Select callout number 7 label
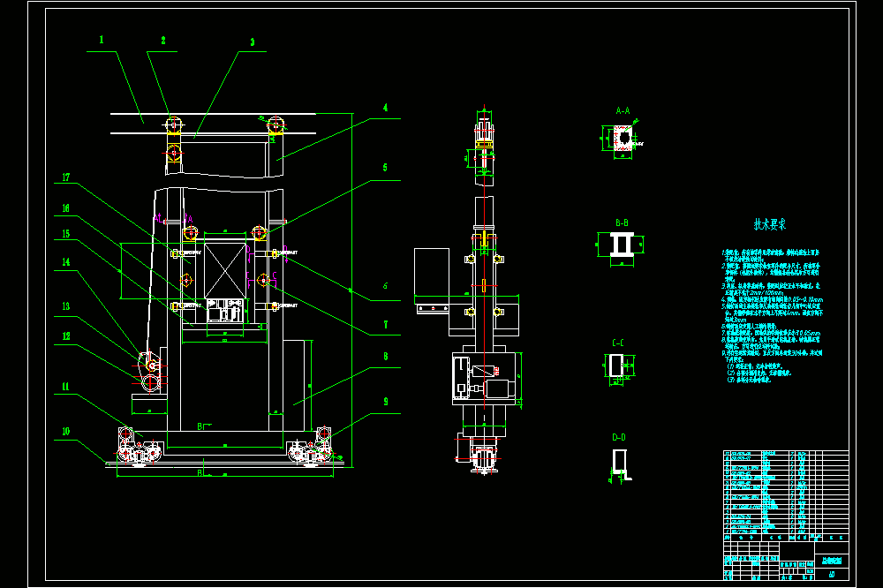 click(386, 325)
